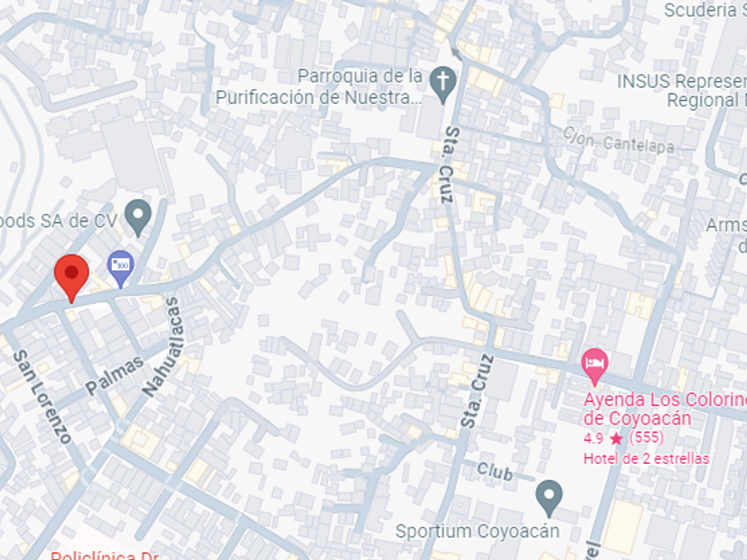Select the Hotel de 2 estrellas text
The image size is (747, 560).
pyautogui.click(x=647, y=459)
